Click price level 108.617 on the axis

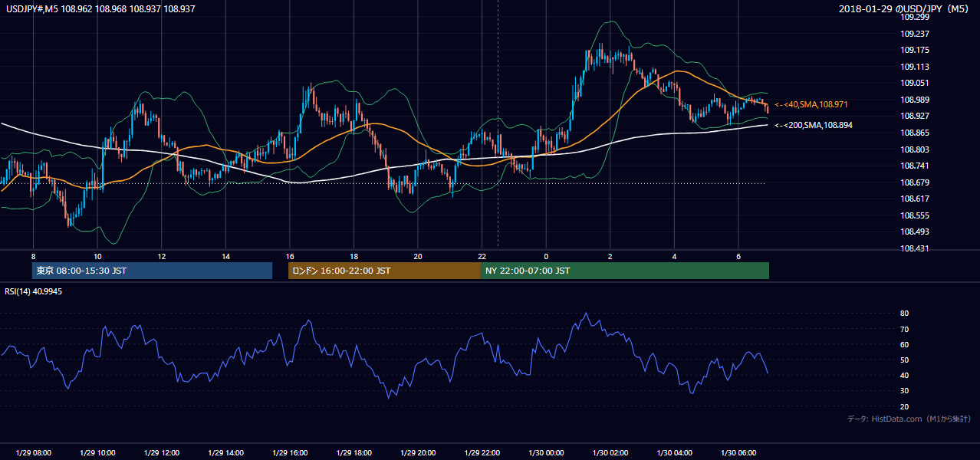(915, 199)
